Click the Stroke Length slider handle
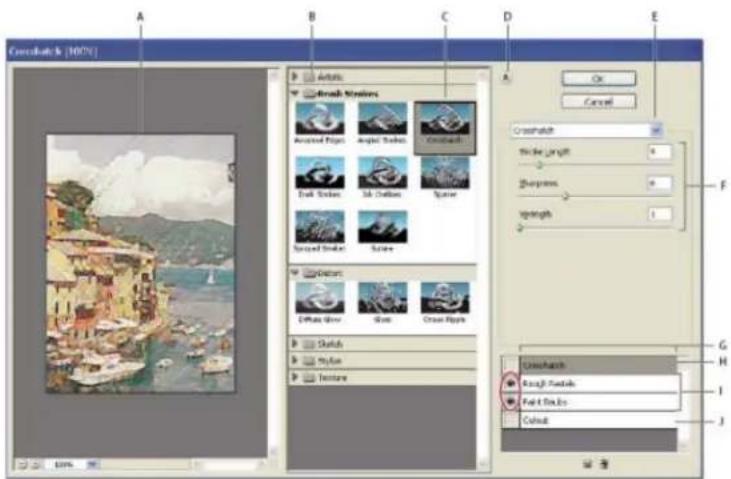This screenshot has height=479, width=731. pos(539,165)
